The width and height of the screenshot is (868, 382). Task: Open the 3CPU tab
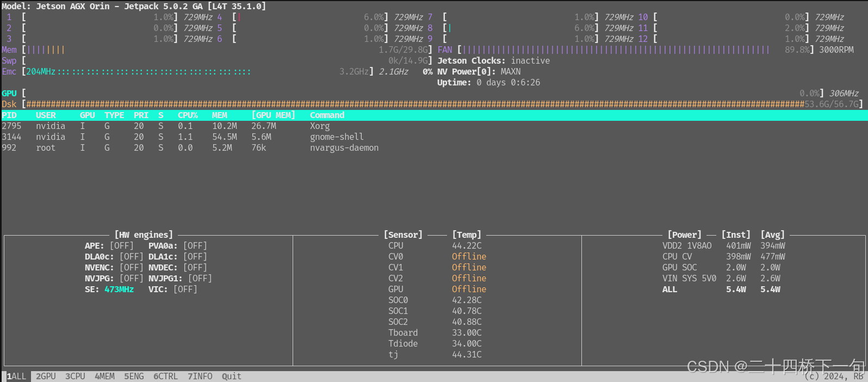pos(75,377)
